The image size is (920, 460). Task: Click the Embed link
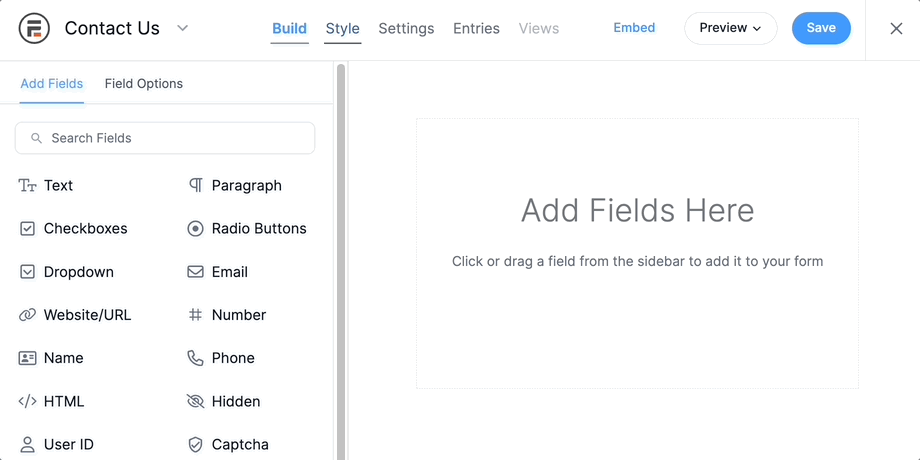tap(634, 28)
